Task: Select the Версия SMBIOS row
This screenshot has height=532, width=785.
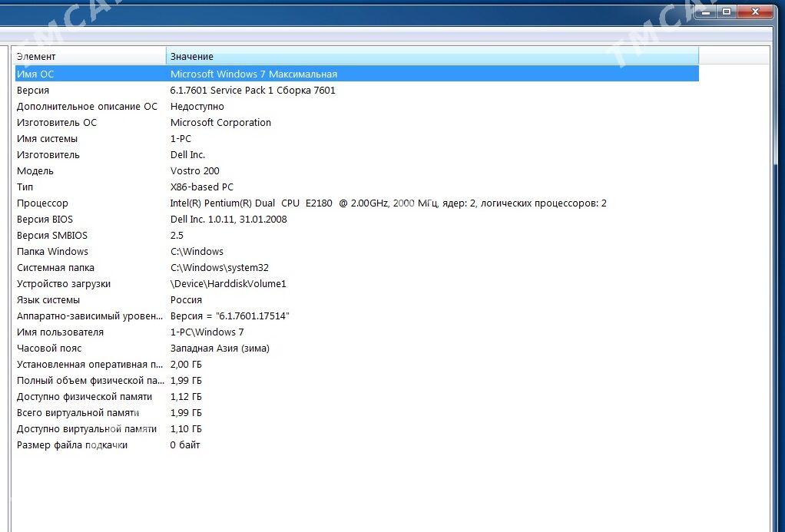Action: pyautogui.click(x=357, y=235)
